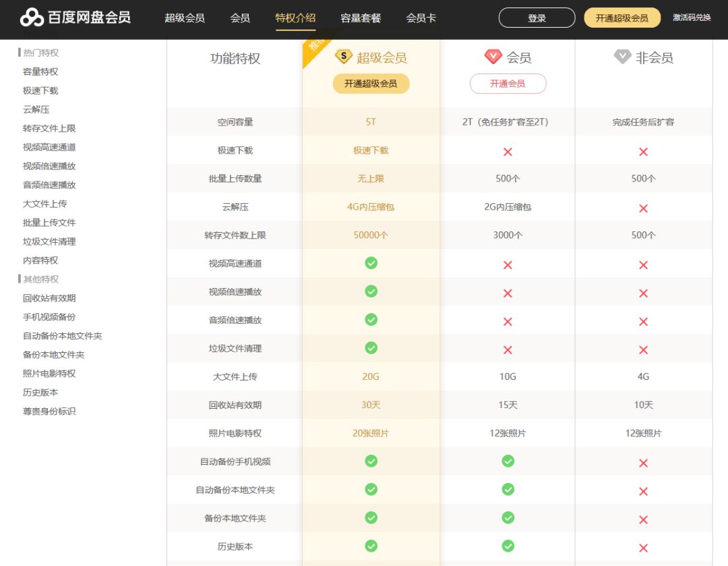This screenshot has width=728, height=566.
Task: Click the green checkmark for 自动备份手机视频 under 会员
Action: click(x=508, y=461)
